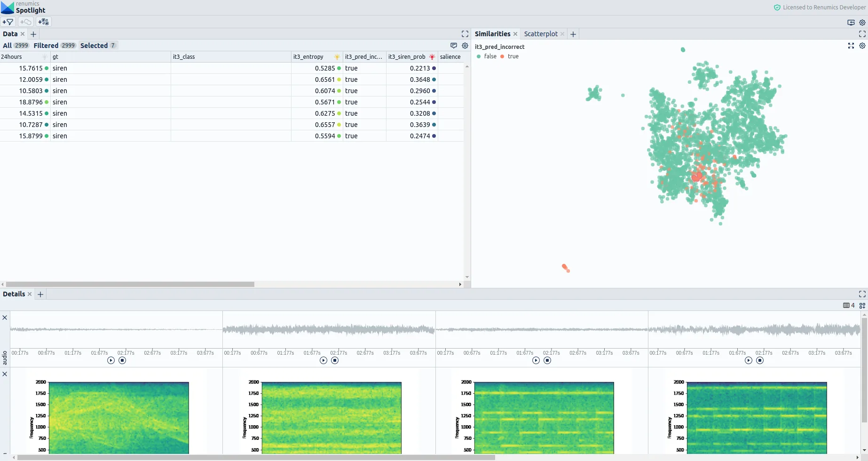868x461 pixels.
Task: Click the Data table horizontal scrollbar
Action: point(130,284)
